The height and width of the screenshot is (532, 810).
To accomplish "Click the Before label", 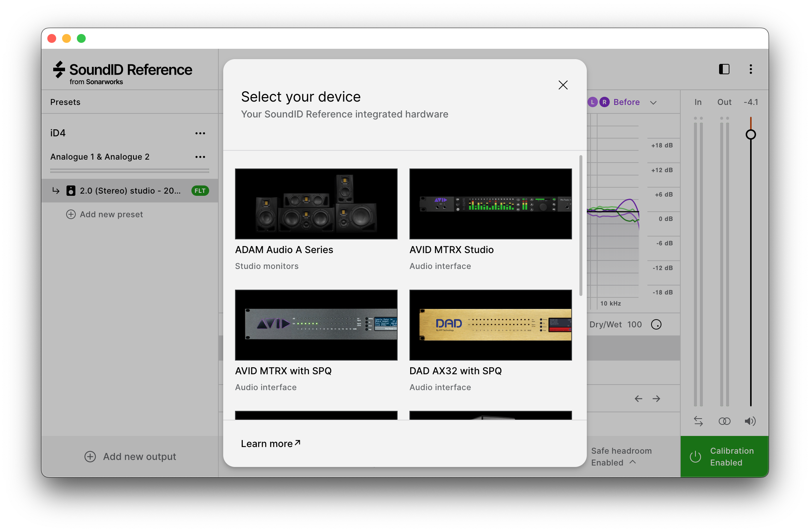I will pyautogui.click(x=626, y=102).
